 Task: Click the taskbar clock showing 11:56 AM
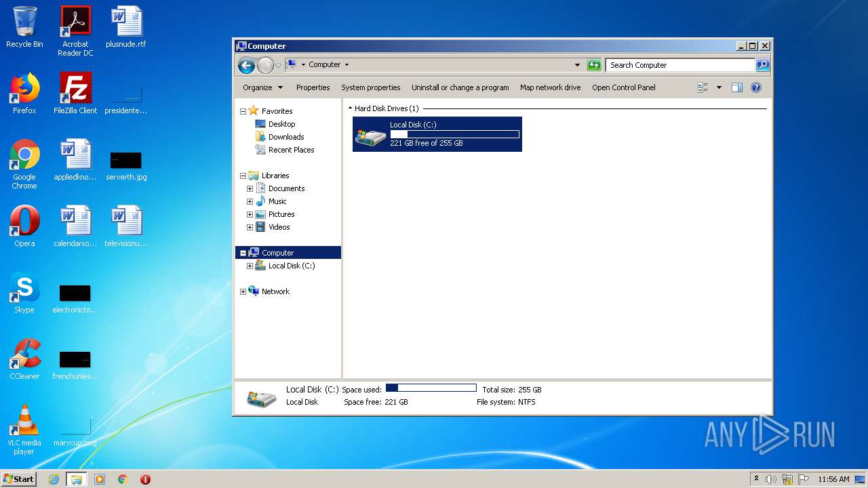(833, 479)
